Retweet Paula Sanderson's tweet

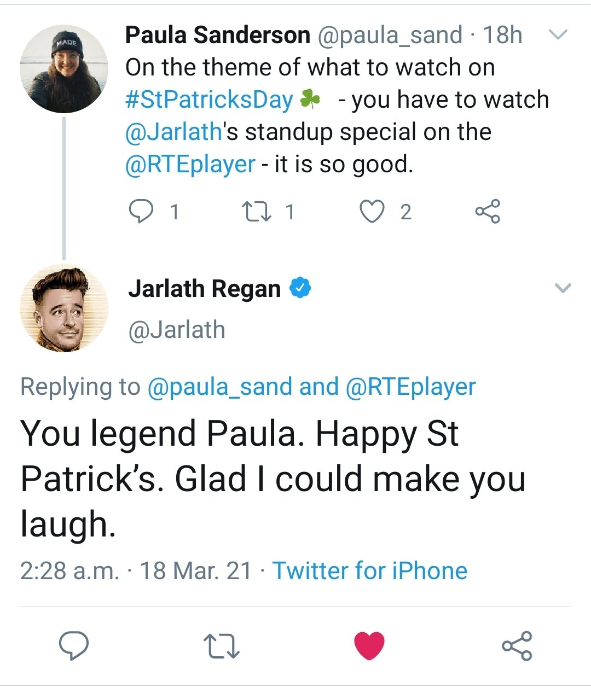pos(257,212)
